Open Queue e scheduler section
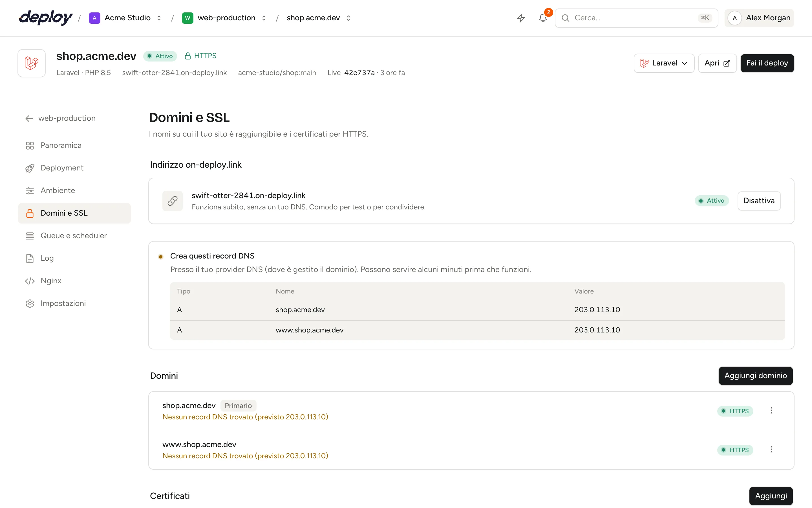 (74, 236)
